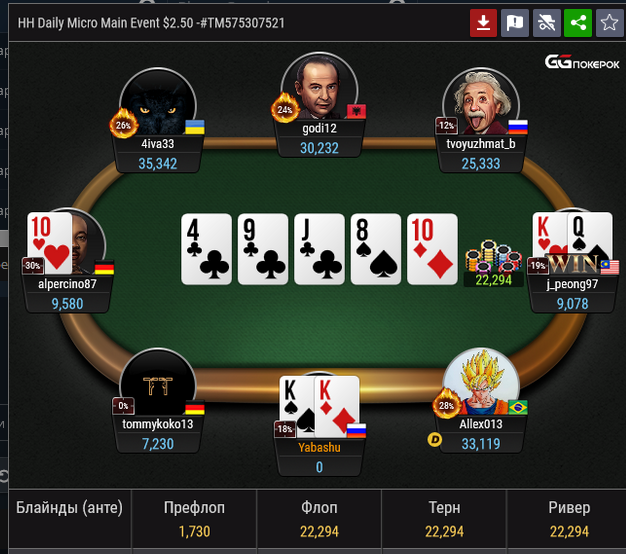626x554 pixels.
Task: Click the tommykoko13 player avatar
Action: tap(158, 382)
